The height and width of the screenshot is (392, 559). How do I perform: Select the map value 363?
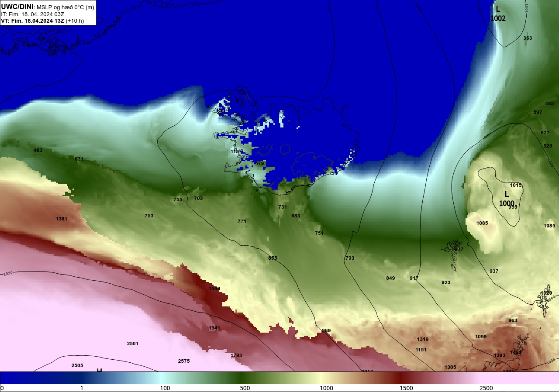click(528, 38)
